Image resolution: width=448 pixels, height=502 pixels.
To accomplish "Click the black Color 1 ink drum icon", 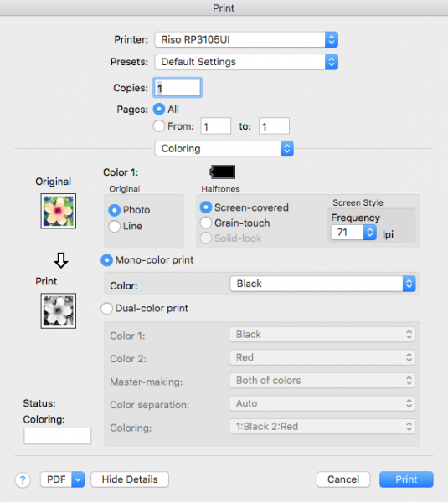I will pos(223,172).
